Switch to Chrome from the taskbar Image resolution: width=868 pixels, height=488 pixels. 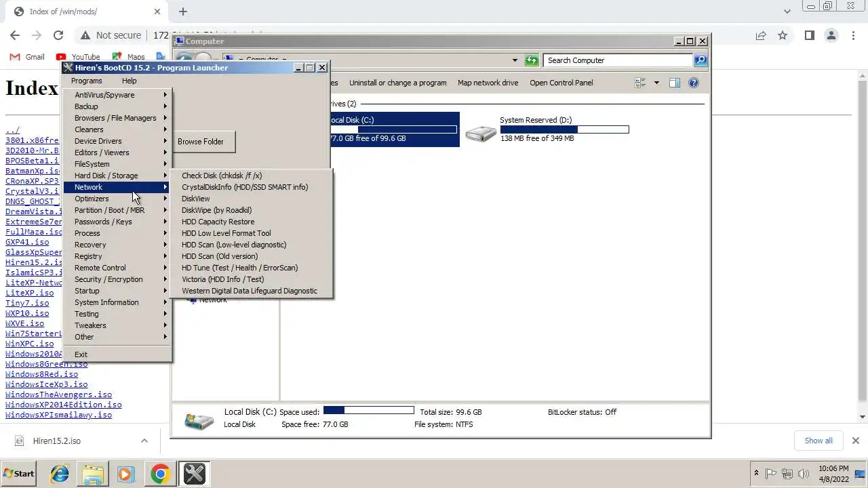click(160, 473)
